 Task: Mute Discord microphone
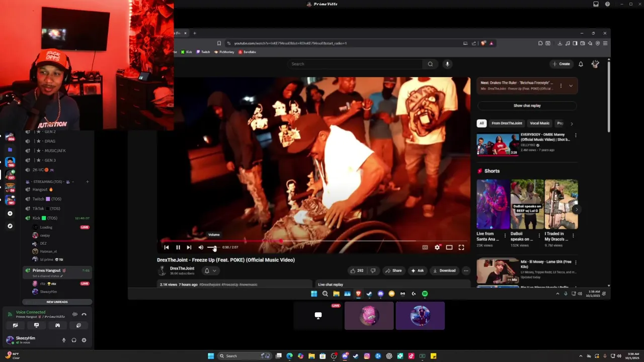tap(63, 340)
